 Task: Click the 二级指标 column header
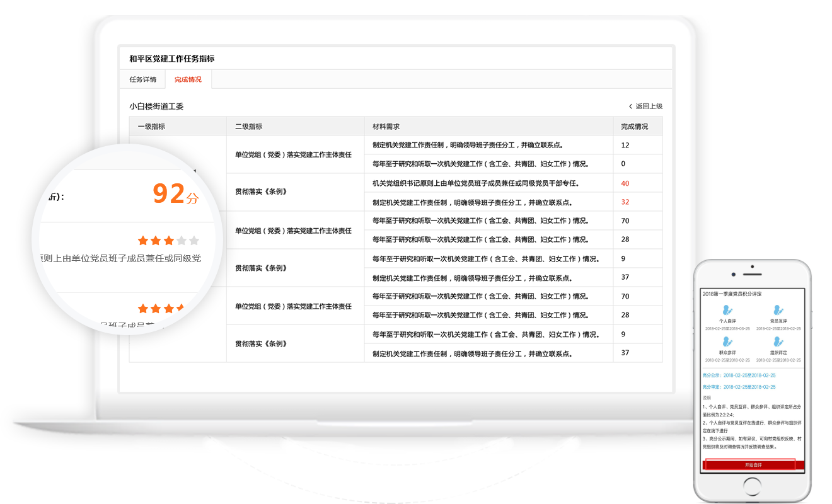(x=248, y=127)
